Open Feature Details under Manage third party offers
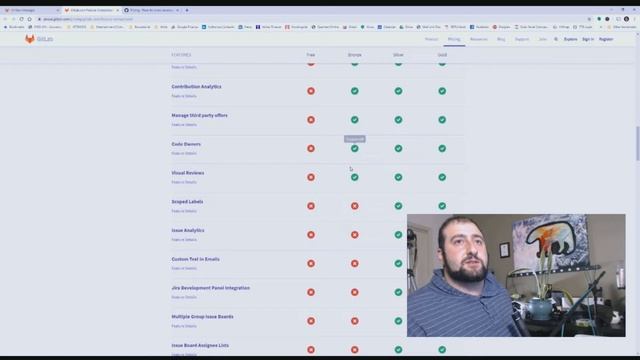 pyautogui.click(x=184, y=125)
